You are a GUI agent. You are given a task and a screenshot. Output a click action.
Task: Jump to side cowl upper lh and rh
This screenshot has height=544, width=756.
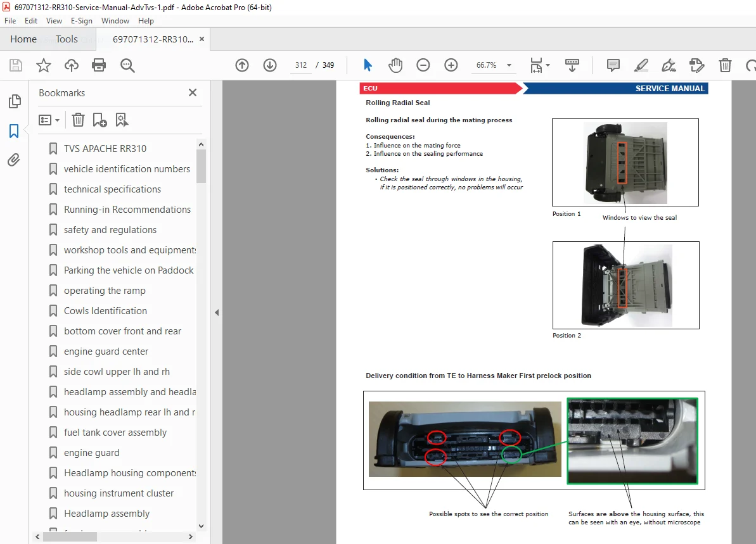point(117,372)
